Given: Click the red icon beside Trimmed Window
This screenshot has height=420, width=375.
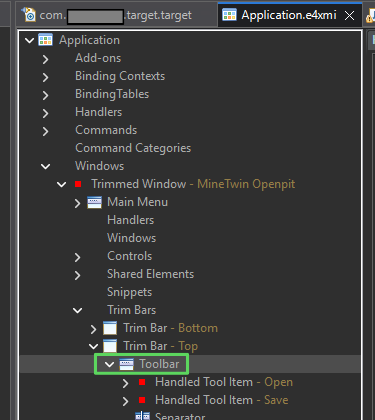Looking at the screenshot, I should click(78, 184).
